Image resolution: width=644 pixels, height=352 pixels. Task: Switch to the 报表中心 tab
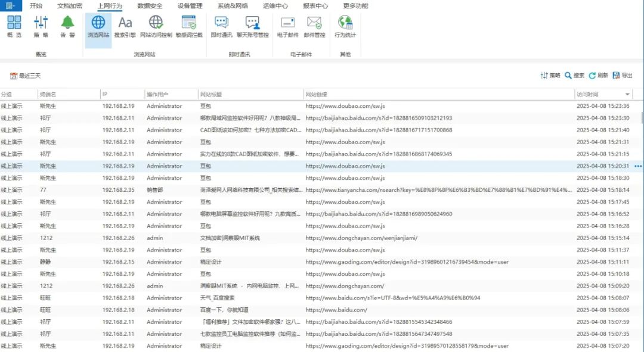(315, 6)
